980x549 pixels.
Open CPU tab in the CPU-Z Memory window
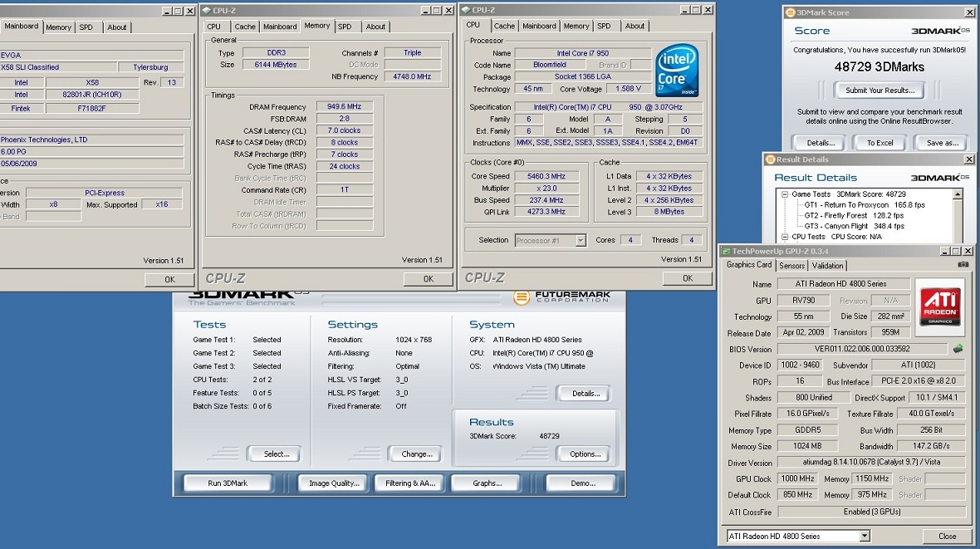pyautogui.click(x=213, y=27)
